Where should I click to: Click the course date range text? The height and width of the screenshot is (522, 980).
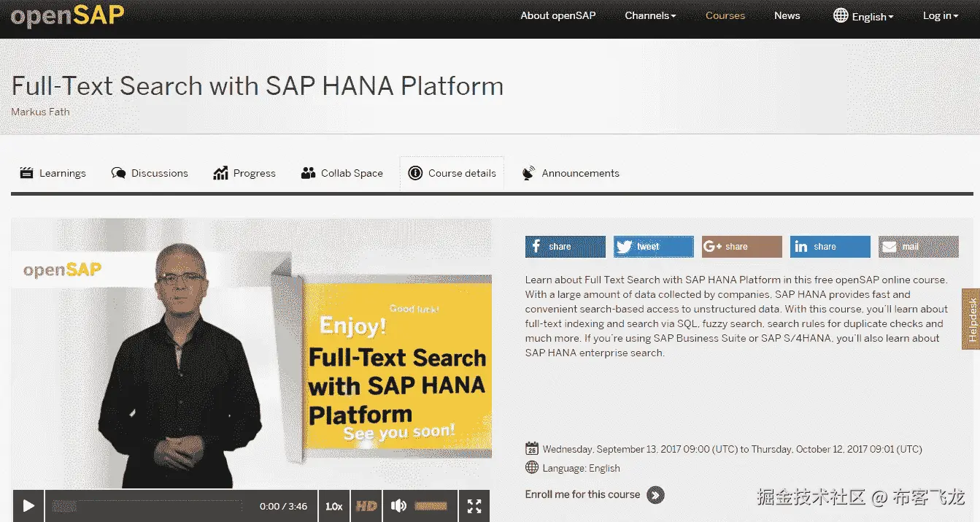(x=732, y=449)
